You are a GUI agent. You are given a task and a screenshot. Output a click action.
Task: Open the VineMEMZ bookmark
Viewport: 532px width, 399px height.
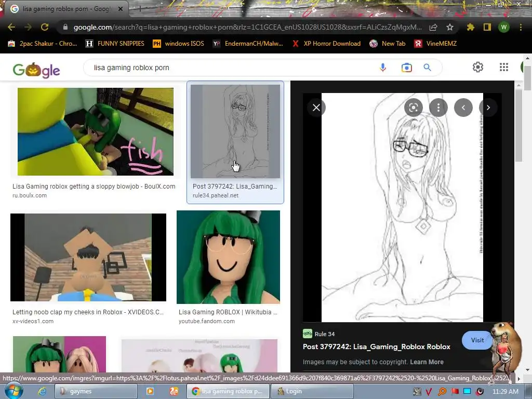pyautogui.click(x=435, y=44)
